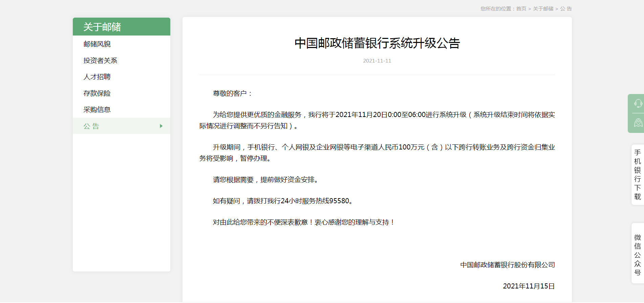Open 关于邮储 breadcrumb link

click(x=543, y=9)
